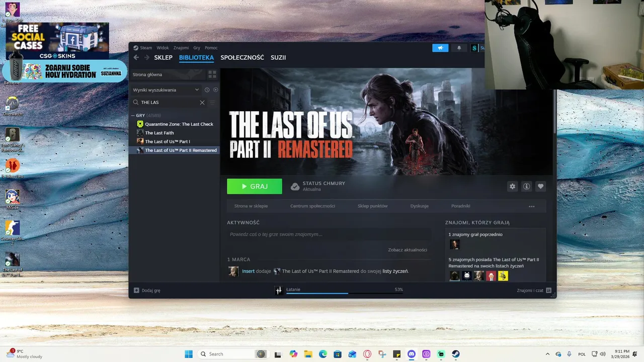644x362 pixels.
Task: Switch library to grid collections view
Action: coord(212,74)
